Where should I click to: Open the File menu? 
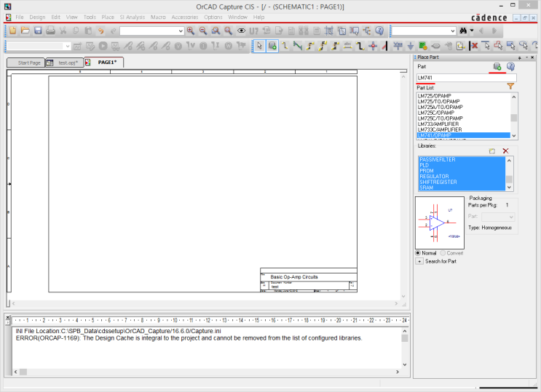(20, 17)
